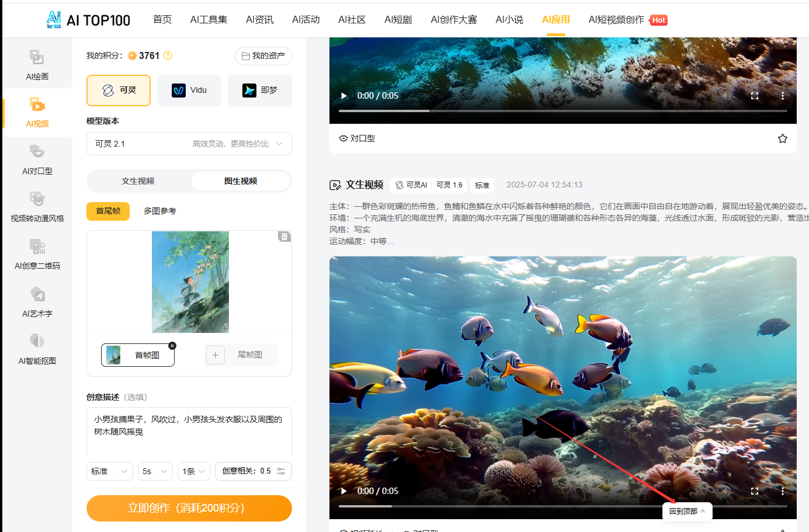Image resolution: width=809 pixels, height=532 pixels.
Task: Open AI工具集 in top navigation
Action: click(209, 20)
